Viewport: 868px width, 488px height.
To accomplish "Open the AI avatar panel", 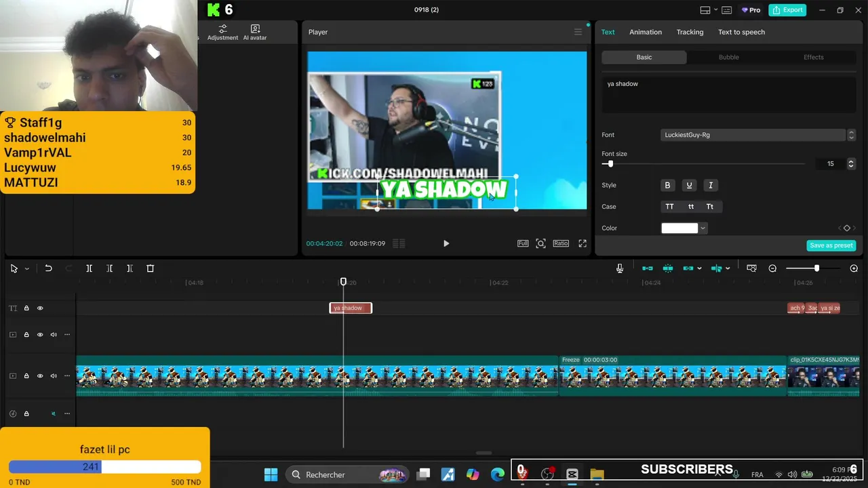I will click(x=255, y=33).
